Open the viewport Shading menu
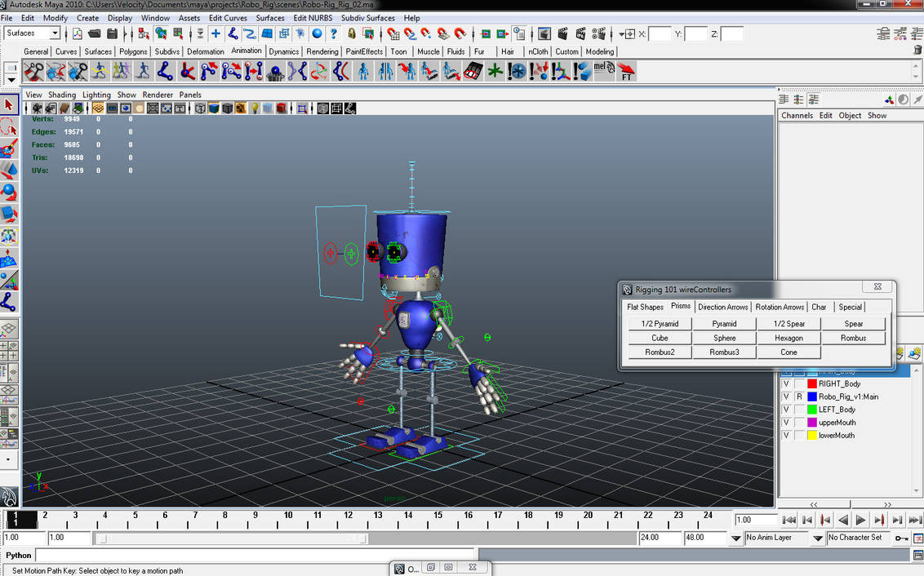The image size is (924, 576). point(62,95)
